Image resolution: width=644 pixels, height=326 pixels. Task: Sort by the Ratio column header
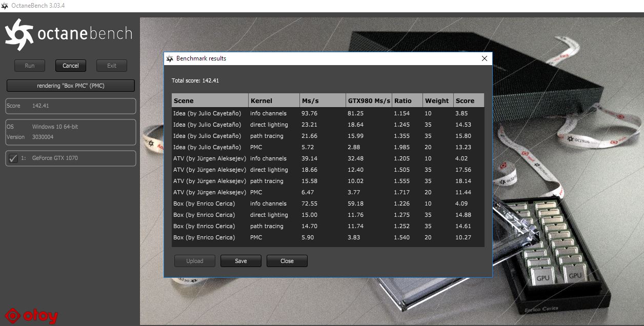pos(407,100)
